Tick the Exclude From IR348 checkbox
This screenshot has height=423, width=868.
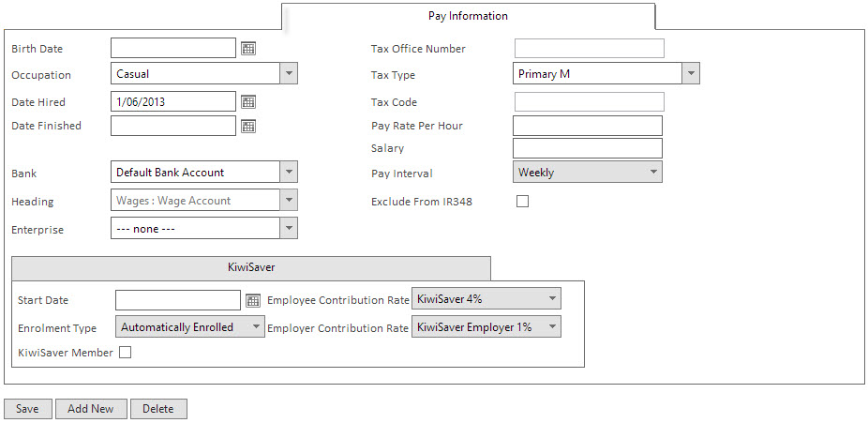click(522, 201)
